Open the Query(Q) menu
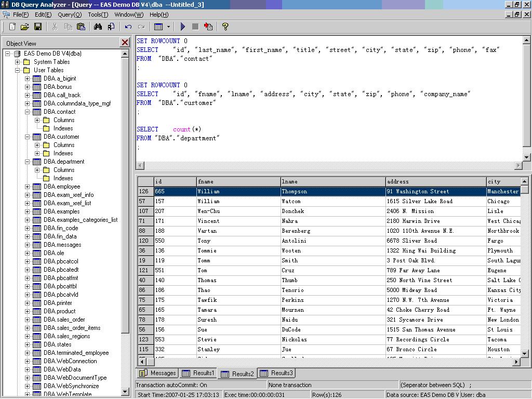Viewport: 532px width, 399px height. pos(70,15)
